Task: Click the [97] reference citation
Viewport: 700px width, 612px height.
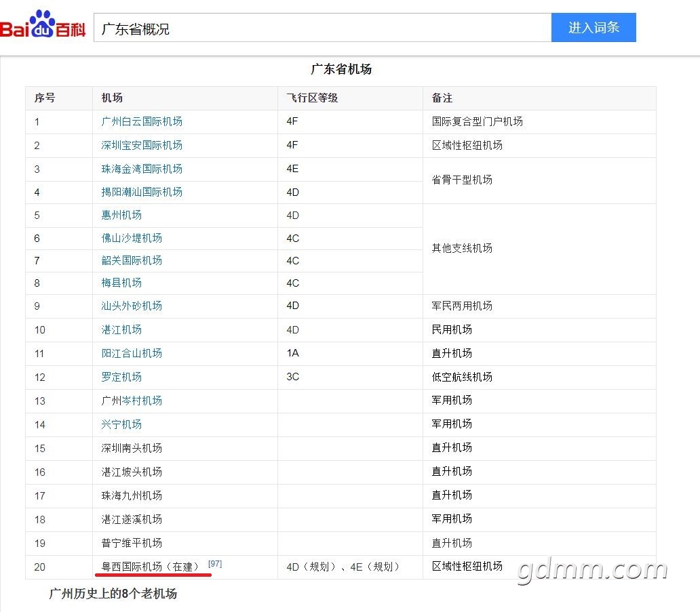Action: pyautogui.click(x=215, y=563)
